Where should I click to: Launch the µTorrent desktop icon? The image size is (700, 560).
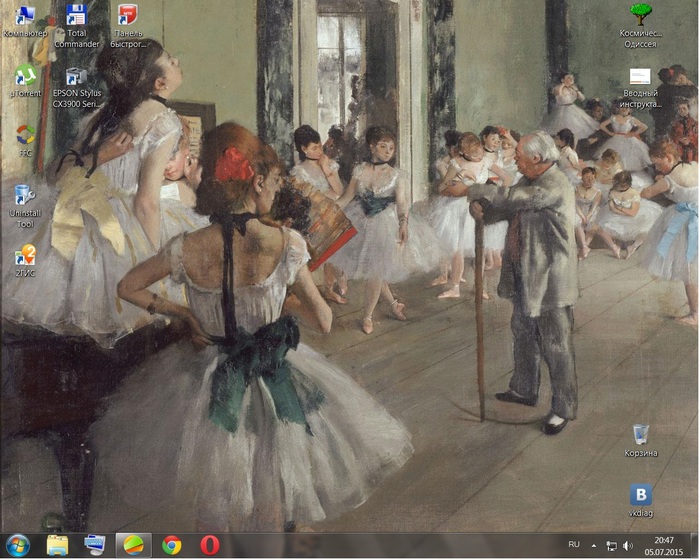25,81
